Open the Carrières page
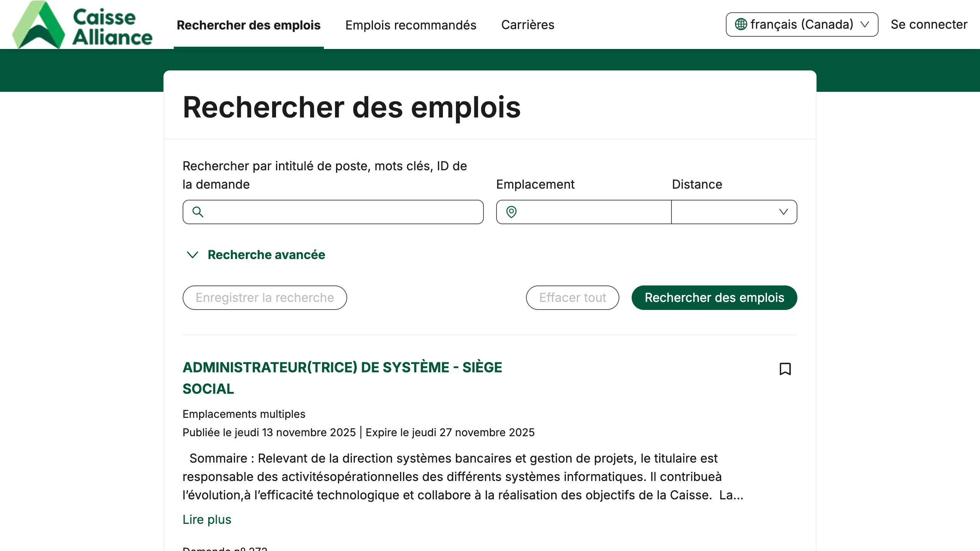The image size is (980, 551). coord(528,24)
